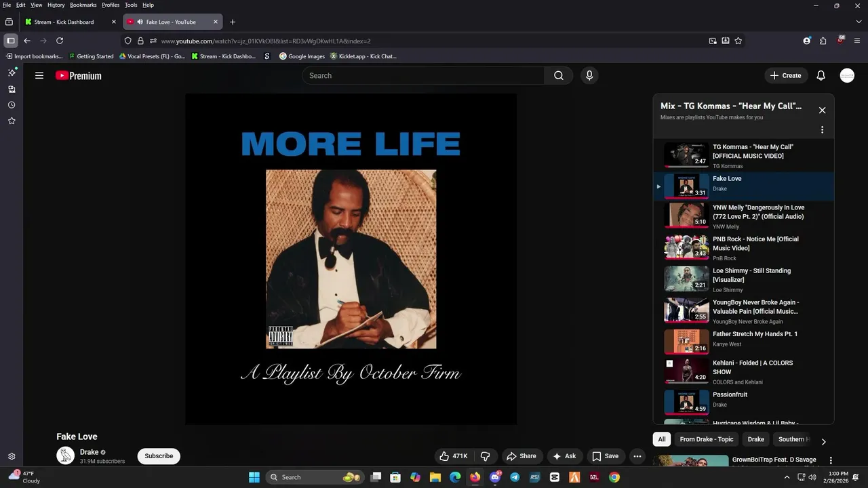Mute the Fake Love tab audio
Screen dimensions: 868x488
tap(140, 22)
